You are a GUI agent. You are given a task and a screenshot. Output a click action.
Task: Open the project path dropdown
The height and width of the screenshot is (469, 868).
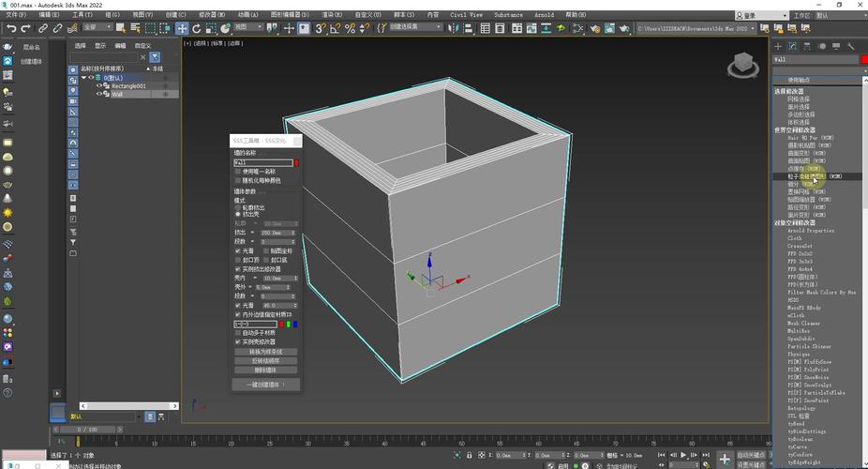coord(696,28)
